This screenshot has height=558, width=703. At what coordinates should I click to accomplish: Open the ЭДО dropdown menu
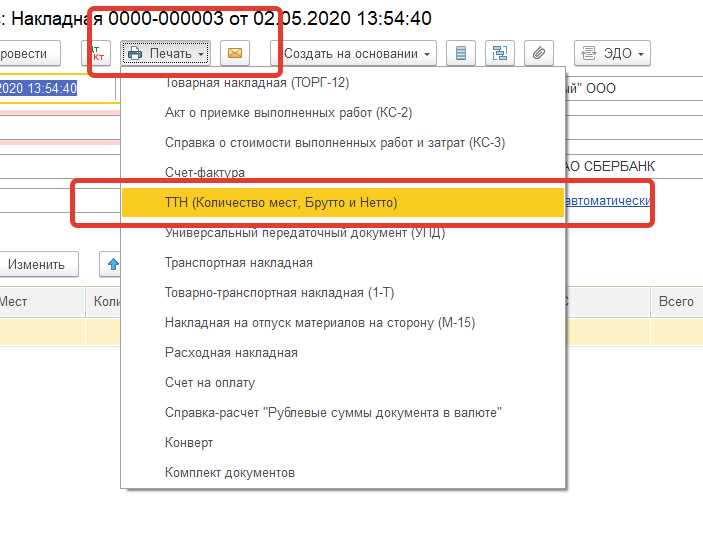point(612,53)
